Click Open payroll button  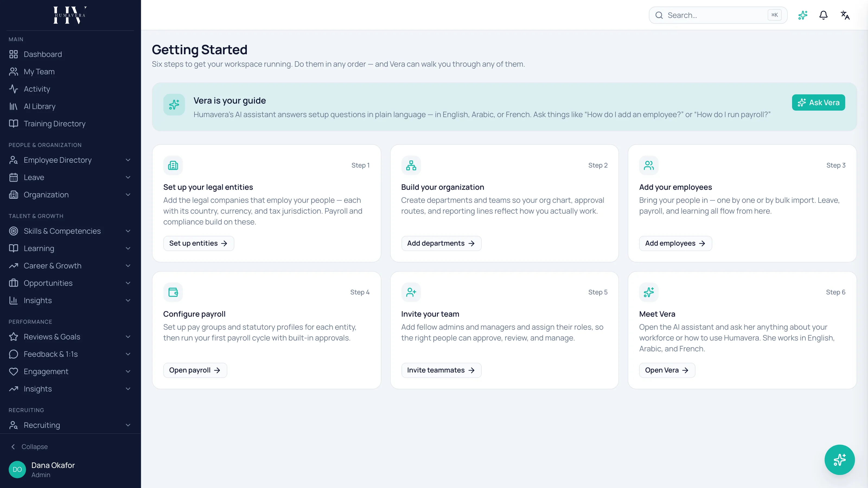coord(195,370)
